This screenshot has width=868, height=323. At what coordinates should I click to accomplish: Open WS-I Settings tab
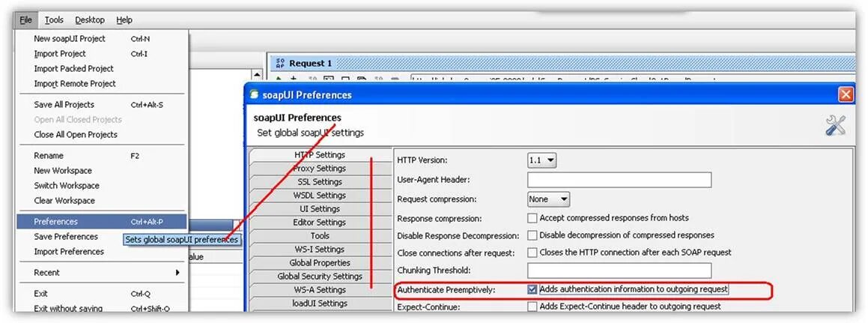pyautogui.click(x=319, y=250)
